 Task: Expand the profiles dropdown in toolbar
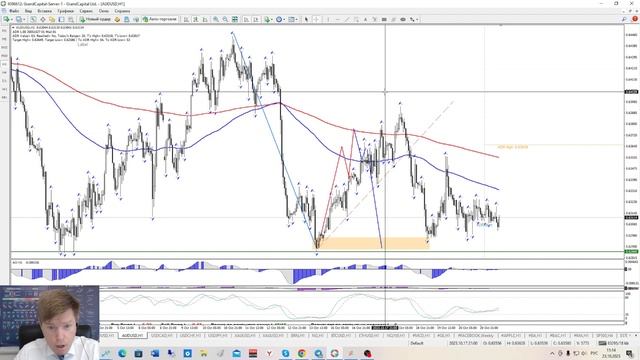point(24,19)
